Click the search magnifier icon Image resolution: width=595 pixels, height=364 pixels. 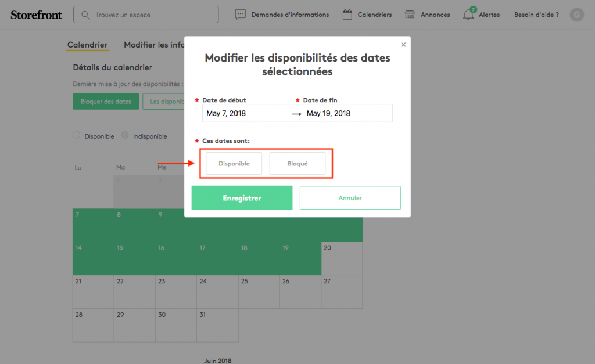pyautogui.click(x=86, y=15)
